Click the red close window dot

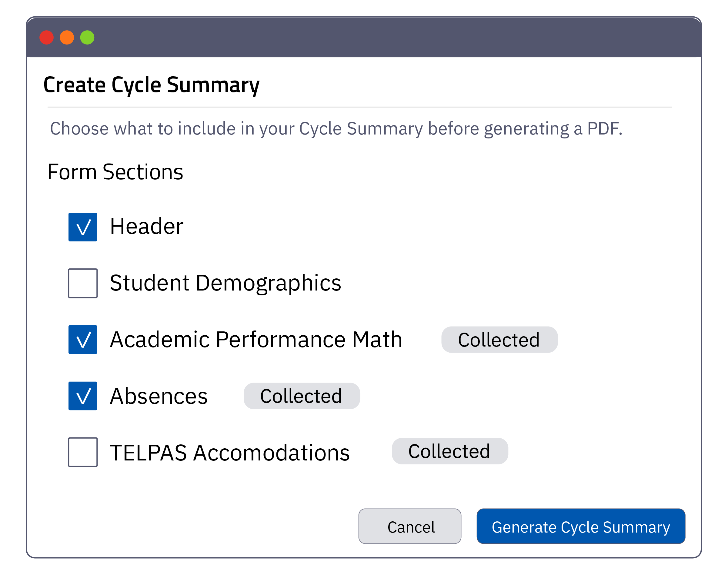pos(46,37)
